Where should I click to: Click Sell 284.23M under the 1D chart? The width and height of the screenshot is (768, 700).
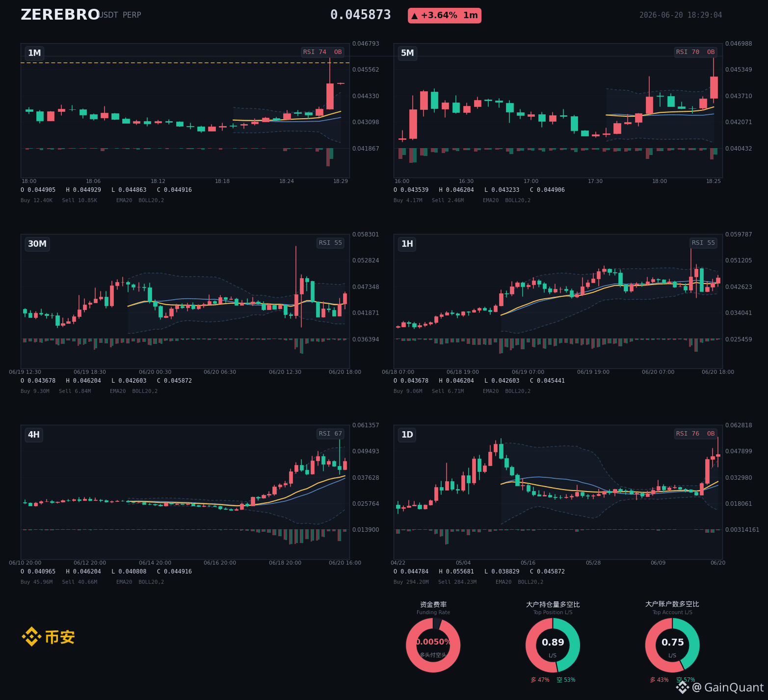[x=457, y=582]
